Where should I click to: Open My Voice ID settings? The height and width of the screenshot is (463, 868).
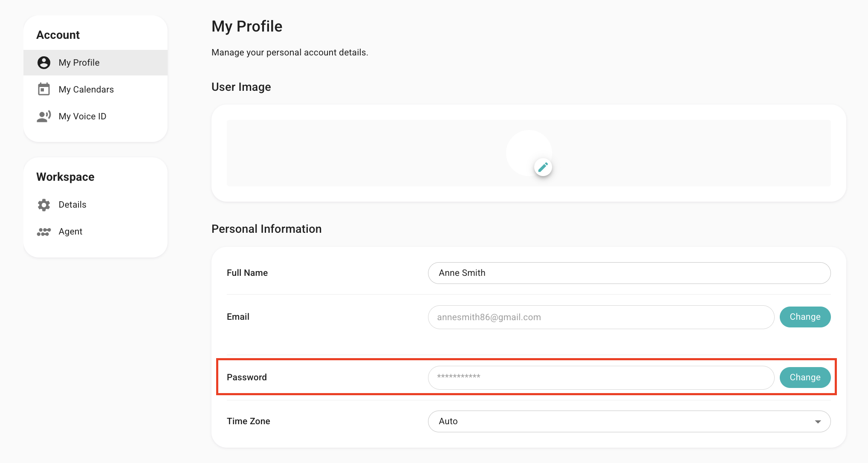click(95, 116)
